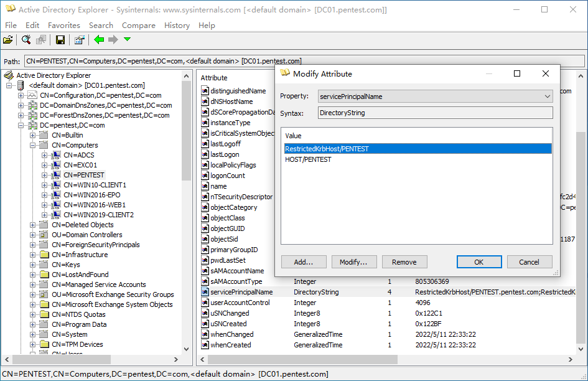Viewport: 588px width, 381px height.
Task: Click the CN=WIN2016-WEB1 computer icon
Action: (x=56, y=205)
